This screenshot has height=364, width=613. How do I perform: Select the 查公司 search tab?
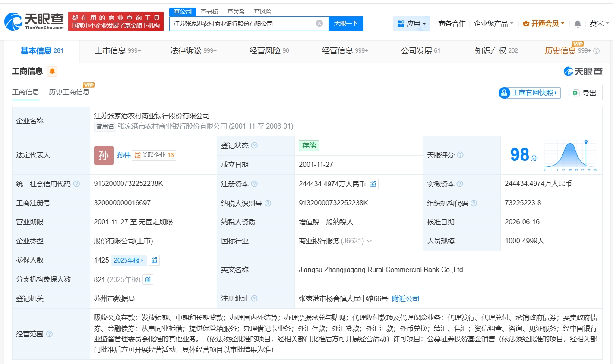click(x=183, y=12)
